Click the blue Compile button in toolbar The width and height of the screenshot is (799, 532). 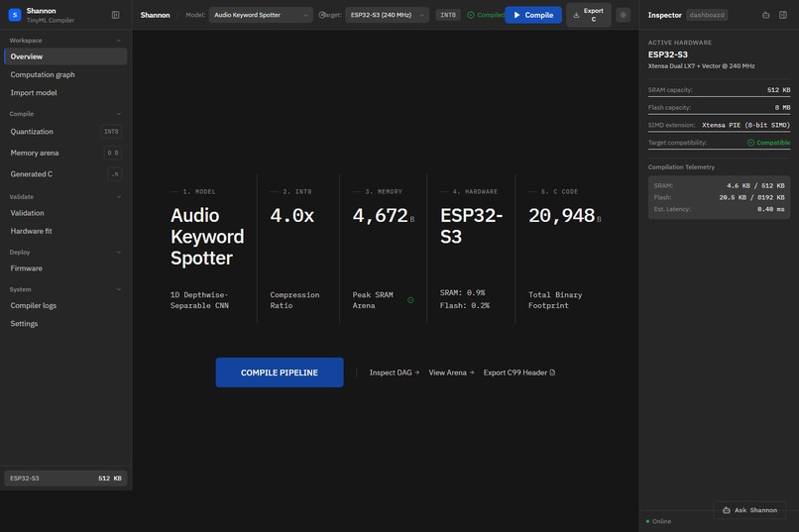point(533,15)
